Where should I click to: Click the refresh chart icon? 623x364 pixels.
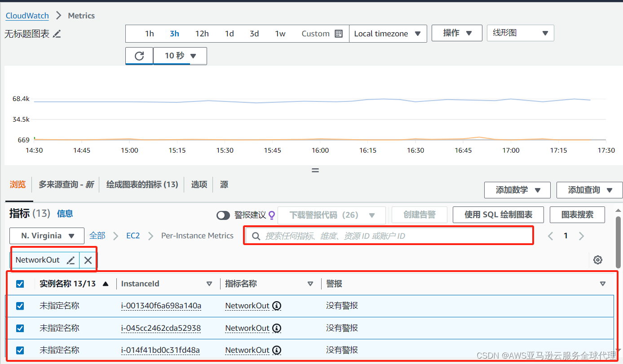[139, 56]
